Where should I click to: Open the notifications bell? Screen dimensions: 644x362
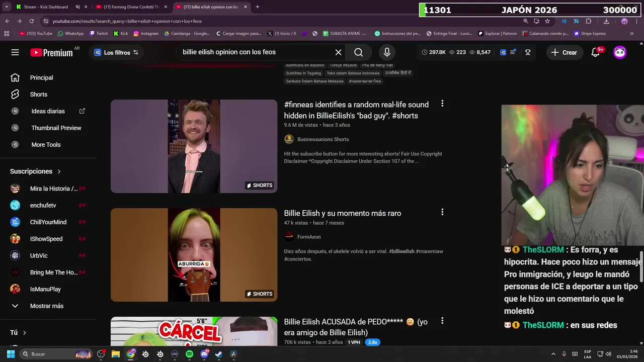coord(595,52)
